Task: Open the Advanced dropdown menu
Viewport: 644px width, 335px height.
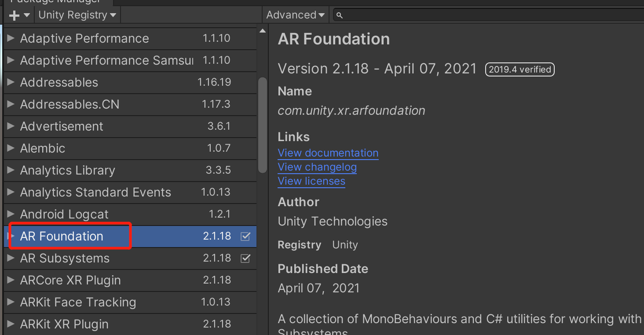Action: (295, 15)
